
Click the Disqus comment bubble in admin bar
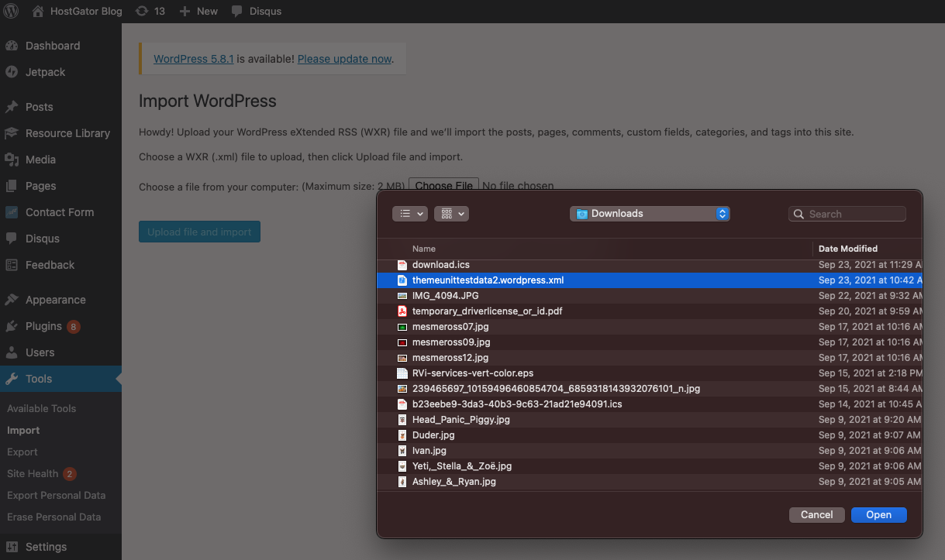(x=236, y=11)
